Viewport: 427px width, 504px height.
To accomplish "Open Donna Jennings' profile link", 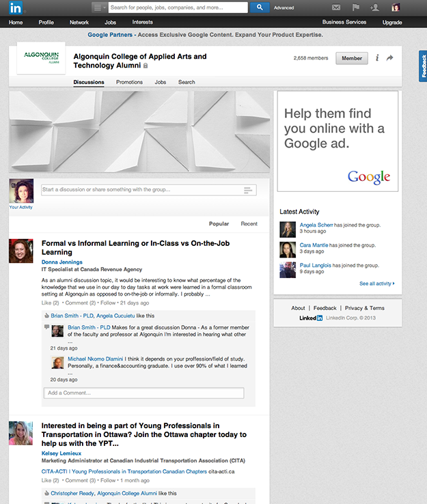I will pyautogui.click(x=61, y=262).
